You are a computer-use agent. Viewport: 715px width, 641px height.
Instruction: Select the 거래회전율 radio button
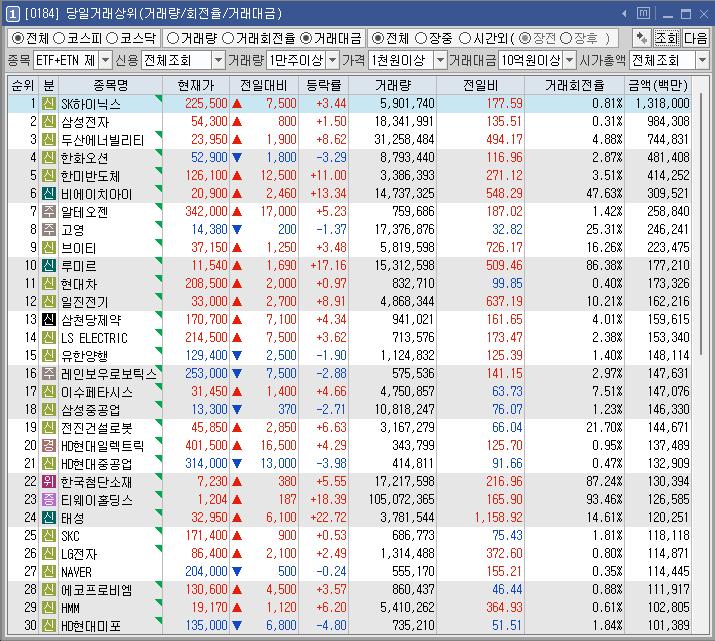(x=228, y=38)
